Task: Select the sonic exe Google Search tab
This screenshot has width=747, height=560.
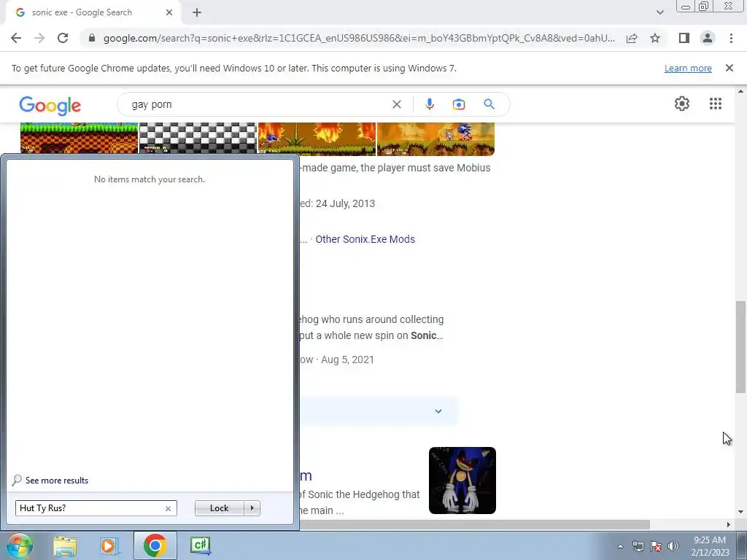Action: 93,12
